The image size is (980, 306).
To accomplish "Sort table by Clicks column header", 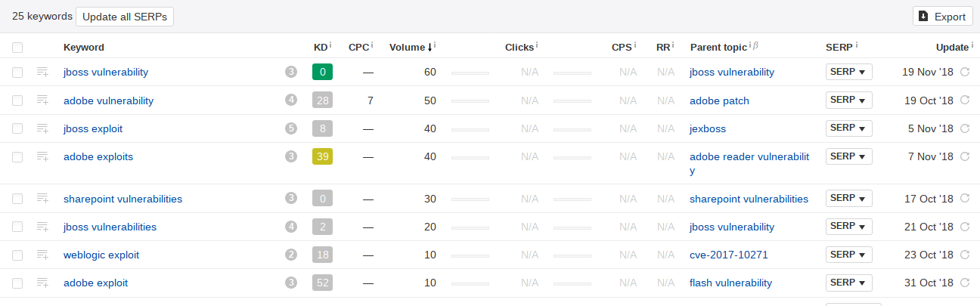I will coord(519,47).
